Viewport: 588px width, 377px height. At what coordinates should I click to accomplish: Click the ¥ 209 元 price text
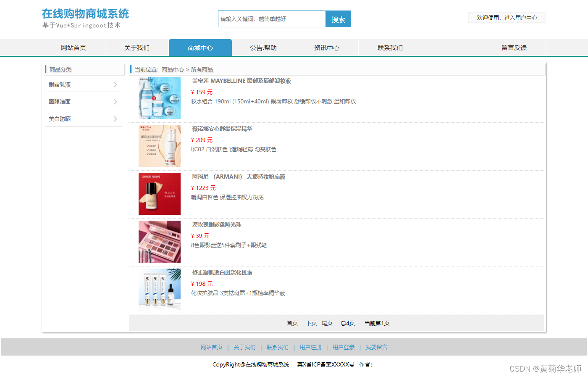pyautogui.click(x=202, y=140)
